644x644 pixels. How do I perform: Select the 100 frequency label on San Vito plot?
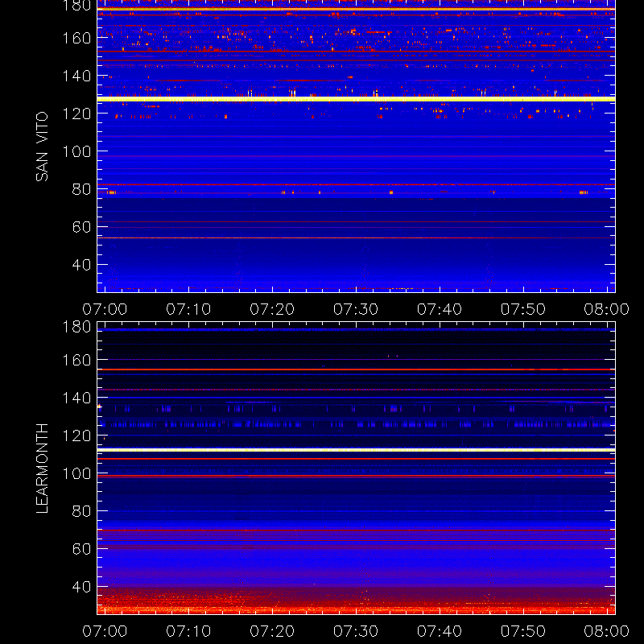pos(76,151)
